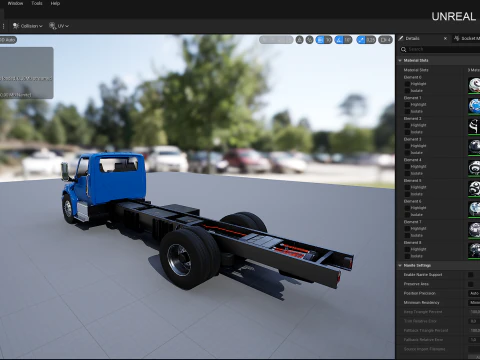480x360 pixels.
Task: Toggle scale snapping icon
Action: [x=361, y=40]
